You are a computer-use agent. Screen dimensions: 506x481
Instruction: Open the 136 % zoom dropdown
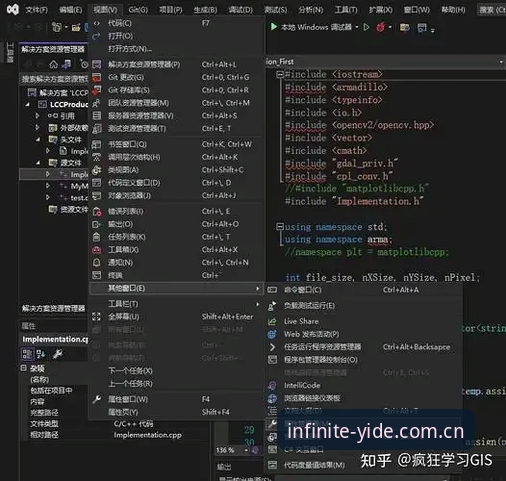(x=246, y=450)
